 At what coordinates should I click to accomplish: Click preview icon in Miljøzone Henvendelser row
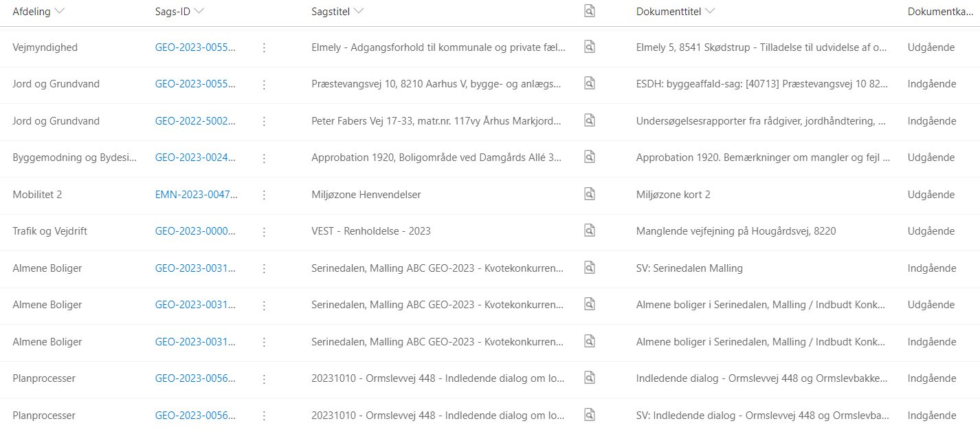pyautogui.click(x=589, y=194)
